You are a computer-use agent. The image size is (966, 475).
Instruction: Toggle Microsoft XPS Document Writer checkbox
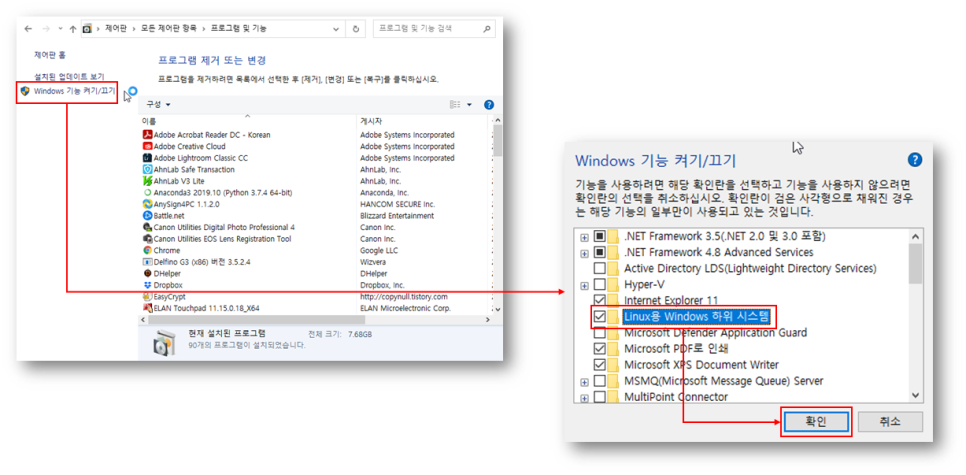[x=599, y=365]
